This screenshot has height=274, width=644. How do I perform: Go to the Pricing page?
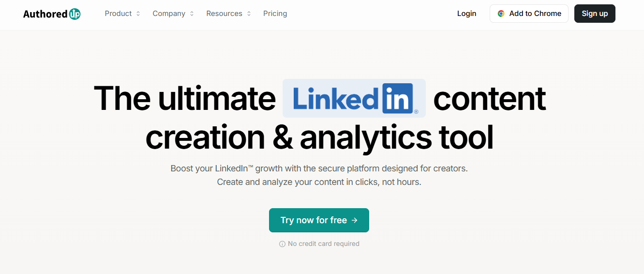(x=275, y=14)
